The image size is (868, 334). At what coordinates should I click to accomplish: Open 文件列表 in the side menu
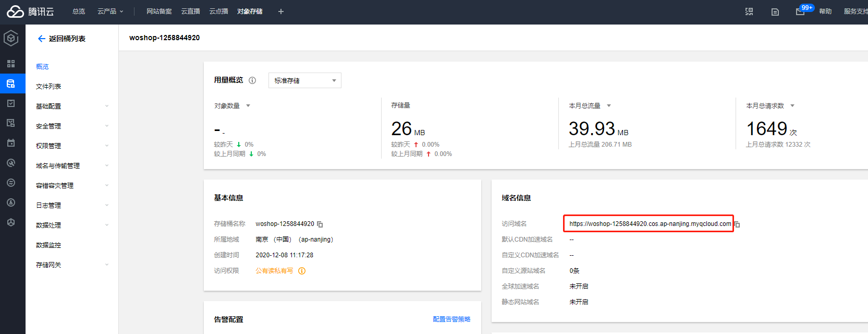click(x=48, y=87)
